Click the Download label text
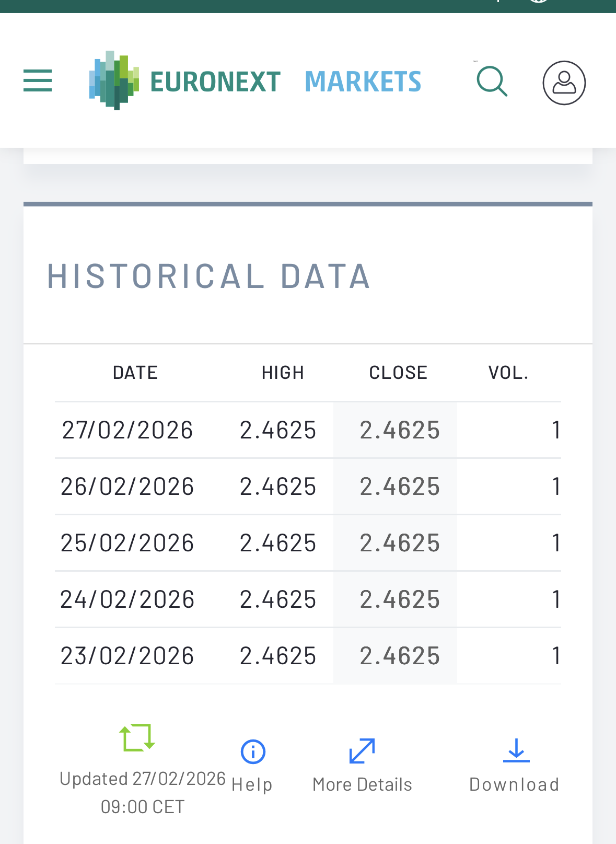This screenshot has height=844, width=616. (514, 784)
